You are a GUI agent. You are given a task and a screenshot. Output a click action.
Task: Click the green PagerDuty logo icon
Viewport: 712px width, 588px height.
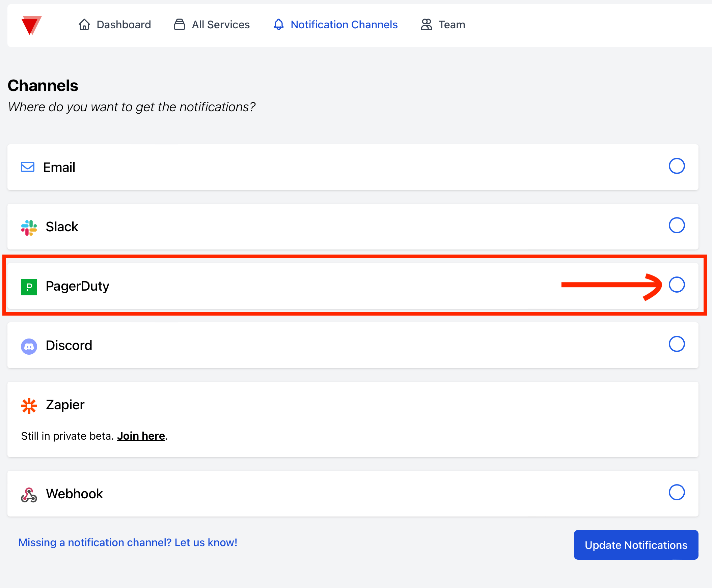coord(29,287)
